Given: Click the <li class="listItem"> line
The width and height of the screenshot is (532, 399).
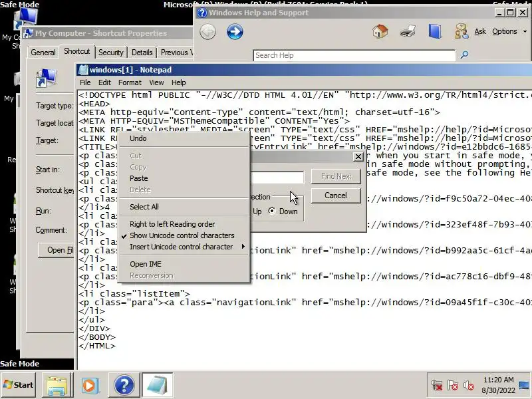Looking at the screenshot, I should coord(134,294).
